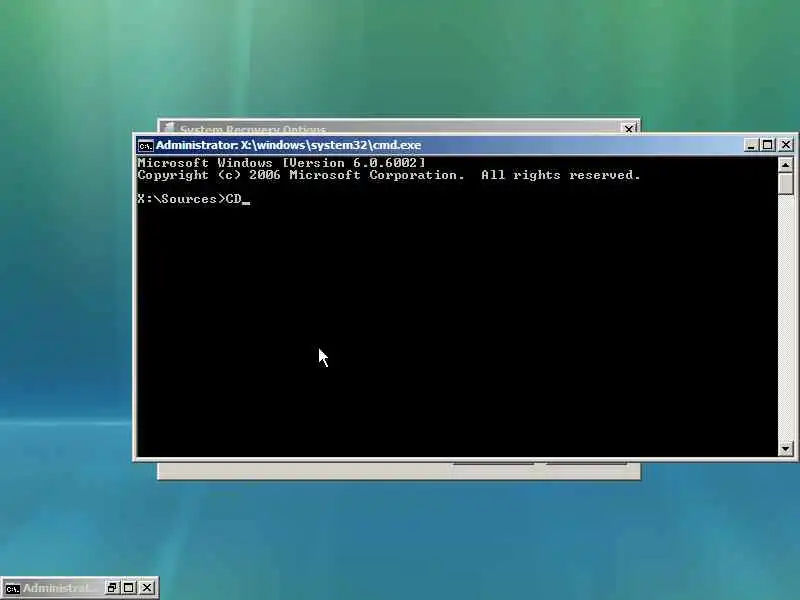Screen dimensions: 800x600
Task: Restore the minimized Administrator window
Action: pyautogui.click(x=112, y=588)
